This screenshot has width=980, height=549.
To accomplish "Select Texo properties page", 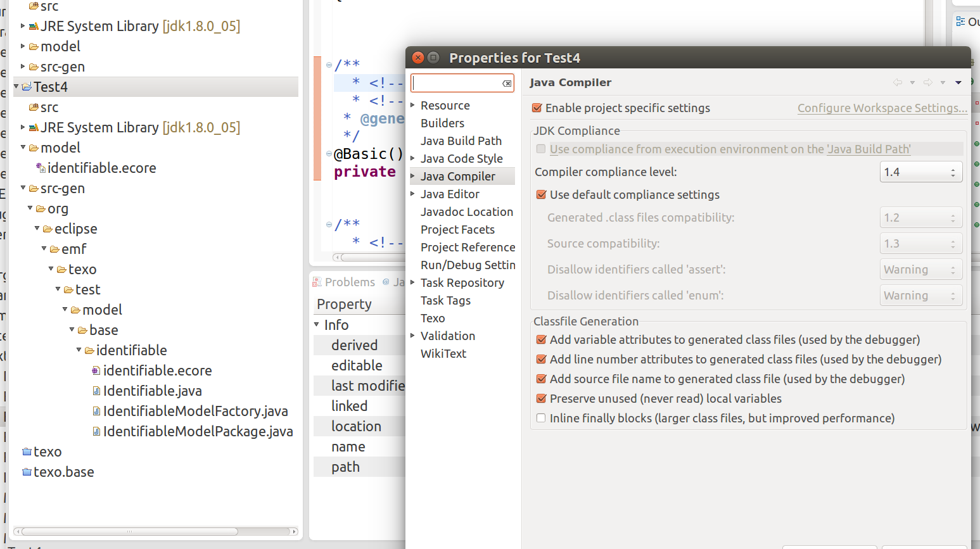I will point(433,318).
